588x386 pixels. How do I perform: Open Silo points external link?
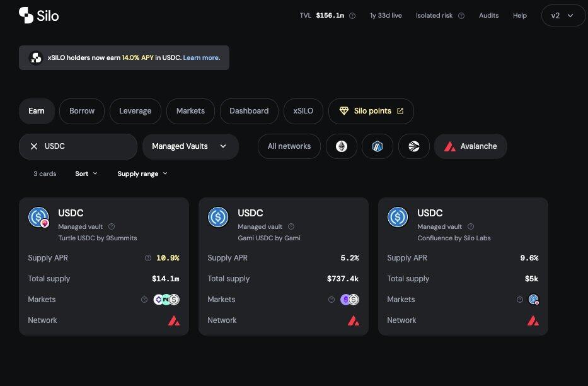coord(371,111)
